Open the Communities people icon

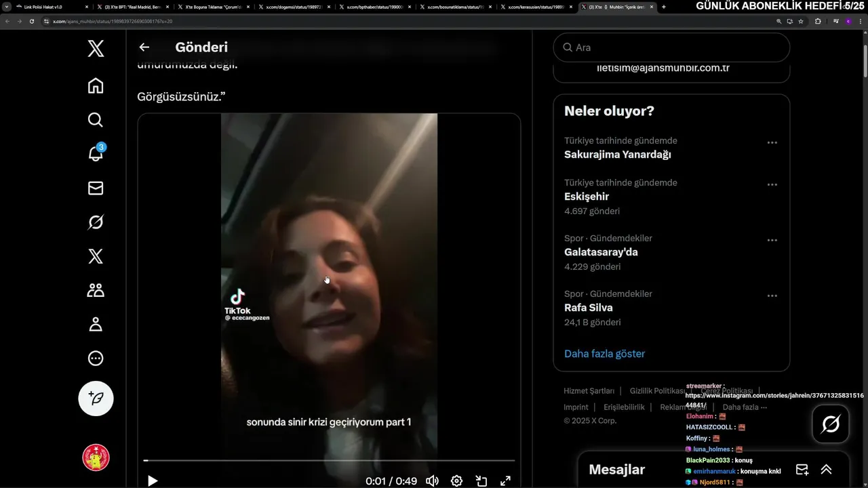(96, 290)
